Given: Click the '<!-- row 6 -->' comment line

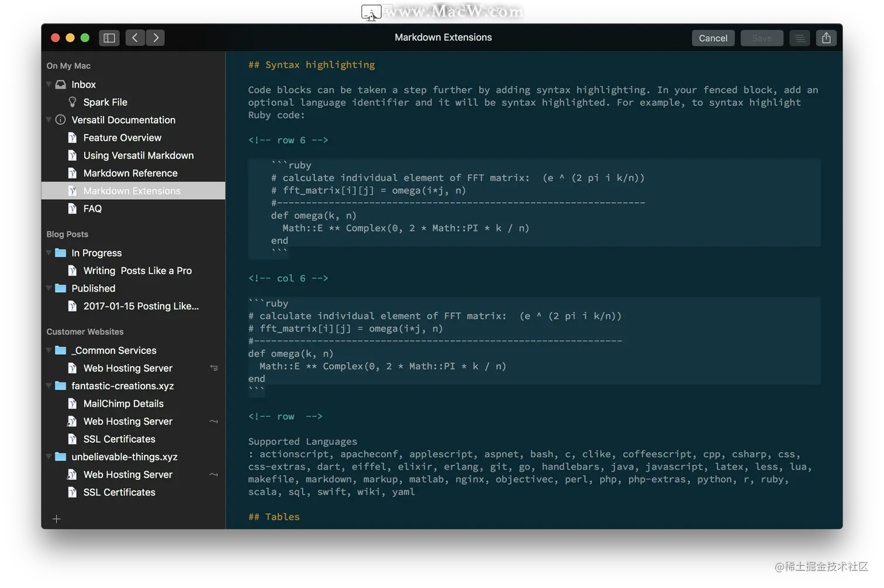Looking at the screenshot, I should [288, 140].
